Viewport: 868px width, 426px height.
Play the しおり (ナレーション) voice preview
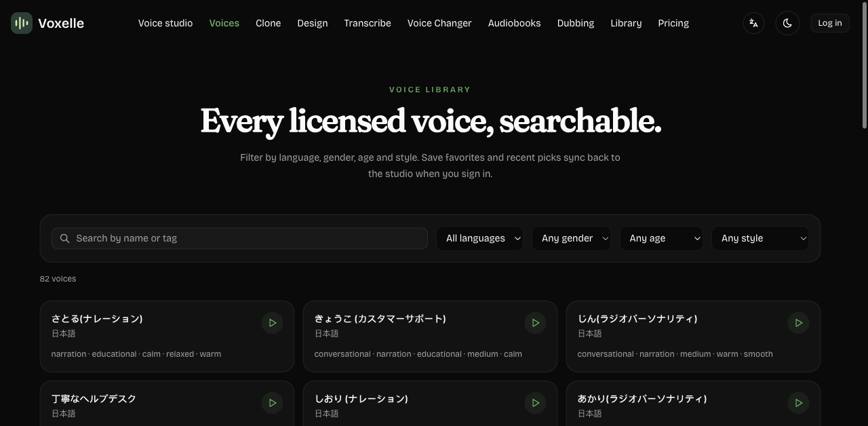(536, 403)
